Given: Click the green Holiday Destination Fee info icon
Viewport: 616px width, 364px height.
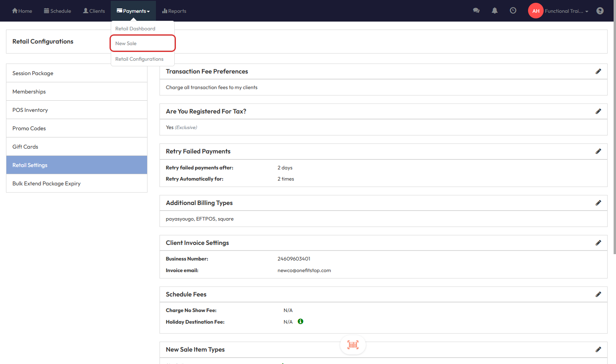Looking at the screenshot, I should (301, 322).
